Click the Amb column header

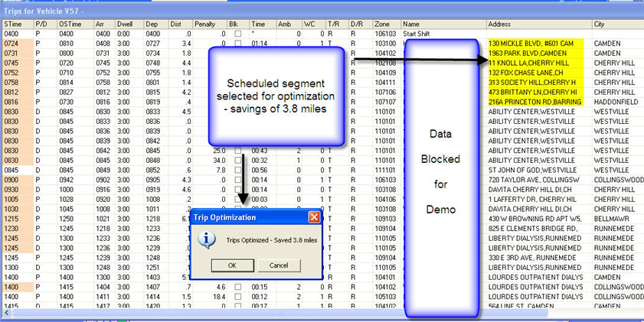click(x=289, y=24)
